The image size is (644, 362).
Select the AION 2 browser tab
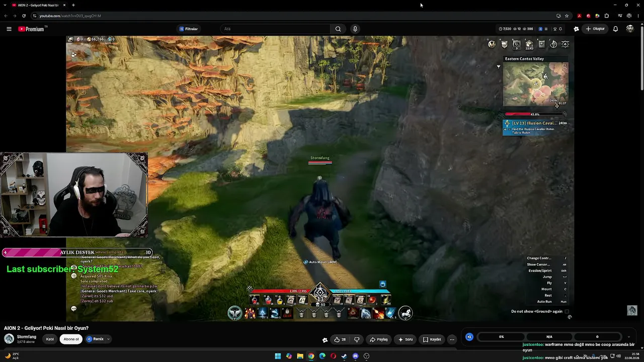[x=39, y=5]
